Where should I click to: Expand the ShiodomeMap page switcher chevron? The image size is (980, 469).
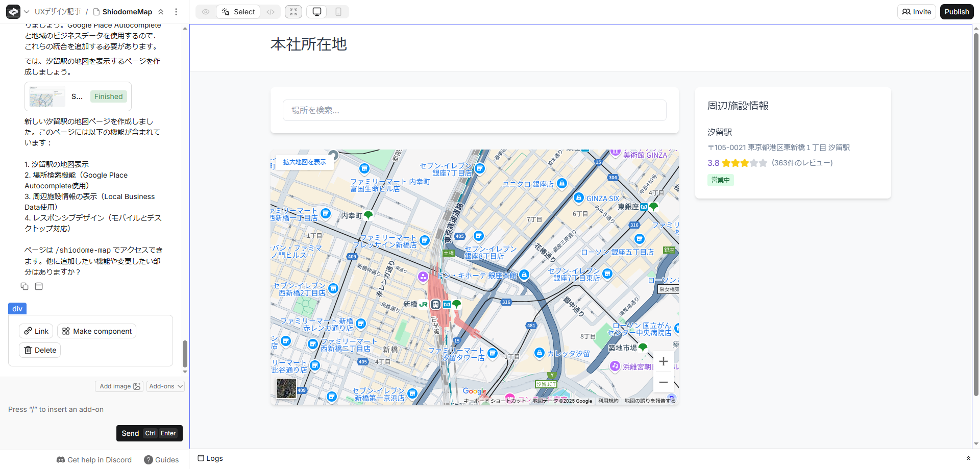coord(161,12)
